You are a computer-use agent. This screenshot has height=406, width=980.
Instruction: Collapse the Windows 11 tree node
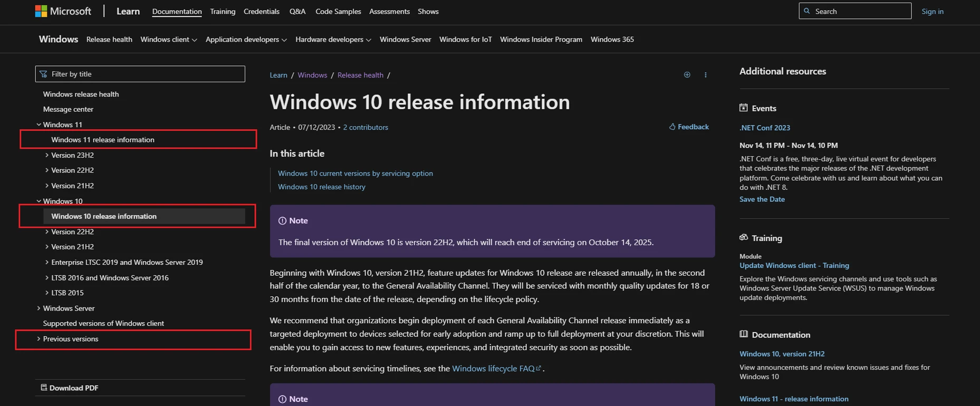click(39, 124)
